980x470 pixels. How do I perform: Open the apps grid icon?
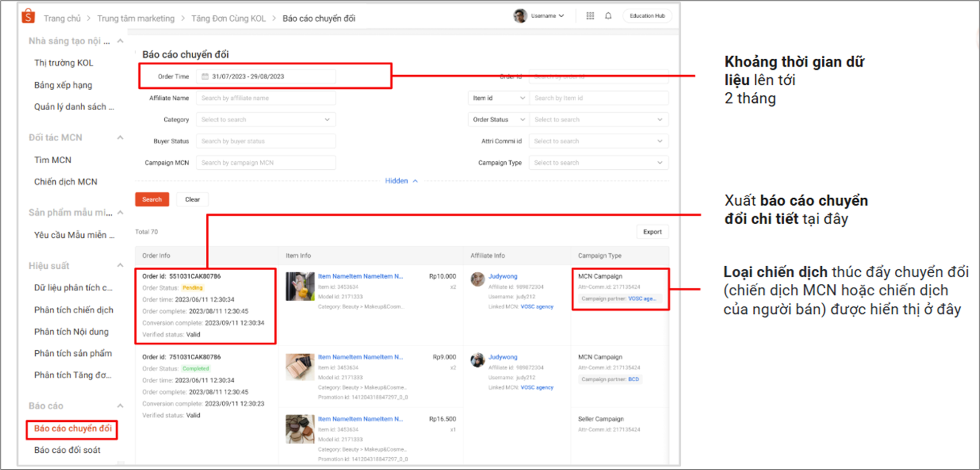pos(590,16)
